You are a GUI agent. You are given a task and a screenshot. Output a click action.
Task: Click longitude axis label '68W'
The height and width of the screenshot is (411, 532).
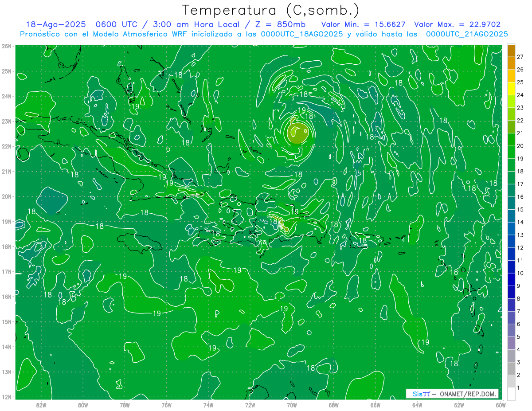334,405
